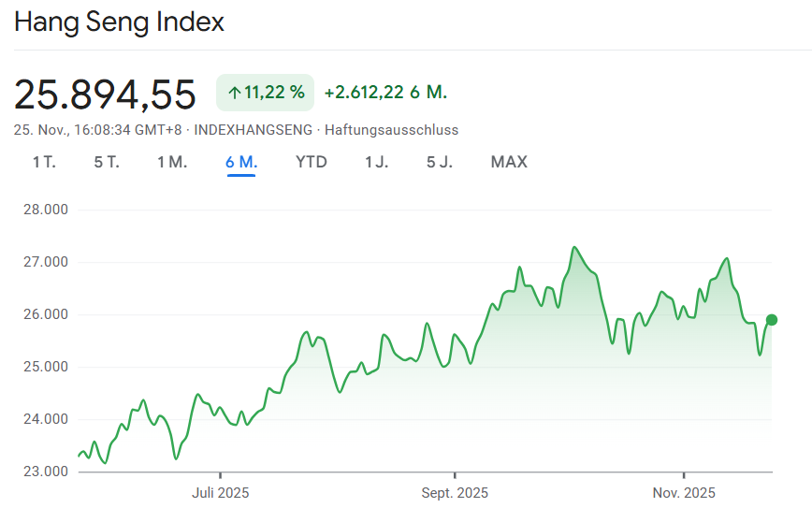The image size is (812, 508).
Task: Click the current price 25.894,55
Action: [105, 94]
